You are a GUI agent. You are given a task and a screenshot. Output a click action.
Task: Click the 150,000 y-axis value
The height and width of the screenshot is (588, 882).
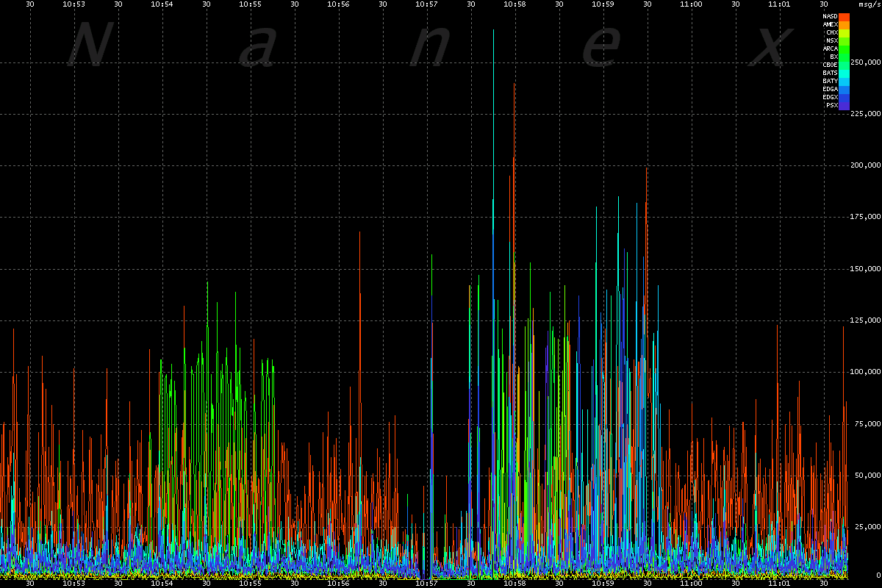click(x=865, y=268)
